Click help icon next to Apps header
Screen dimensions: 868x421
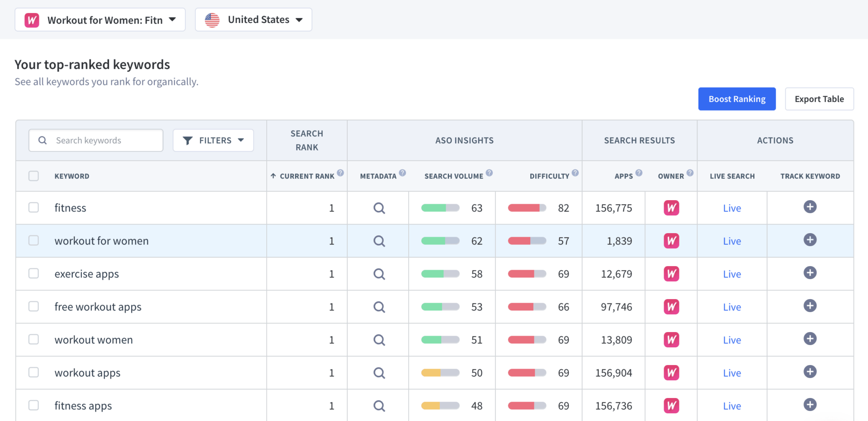[x=639, y=173]
